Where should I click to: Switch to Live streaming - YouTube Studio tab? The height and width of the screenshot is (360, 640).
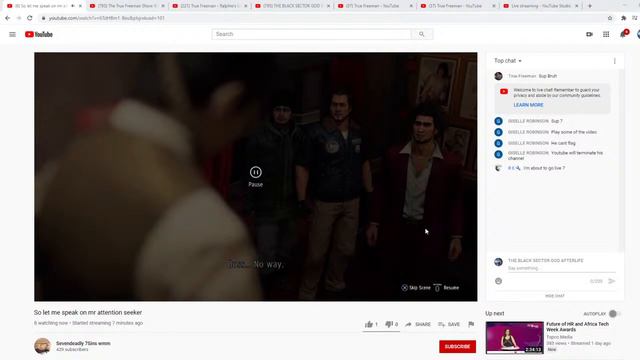pos(540,6)
